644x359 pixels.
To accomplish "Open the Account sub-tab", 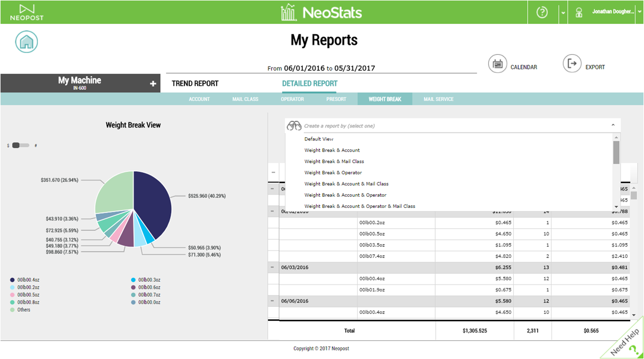I will click(199, 99).
